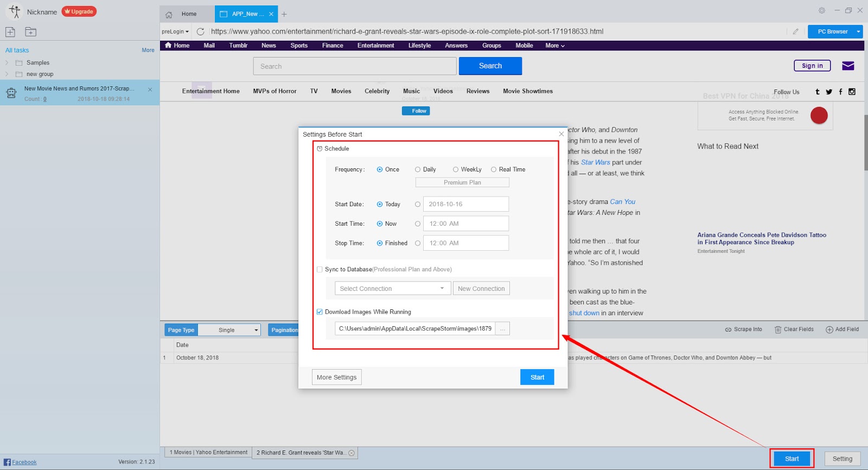Click the Scrape Into icon

point(728,329)
